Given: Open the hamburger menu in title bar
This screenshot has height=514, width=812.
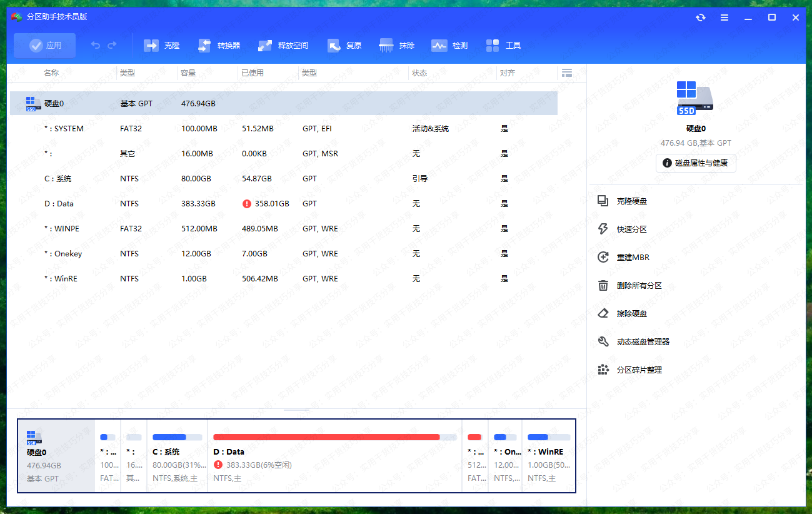Looking at the screenshot, I should click(x=724, y=18).
